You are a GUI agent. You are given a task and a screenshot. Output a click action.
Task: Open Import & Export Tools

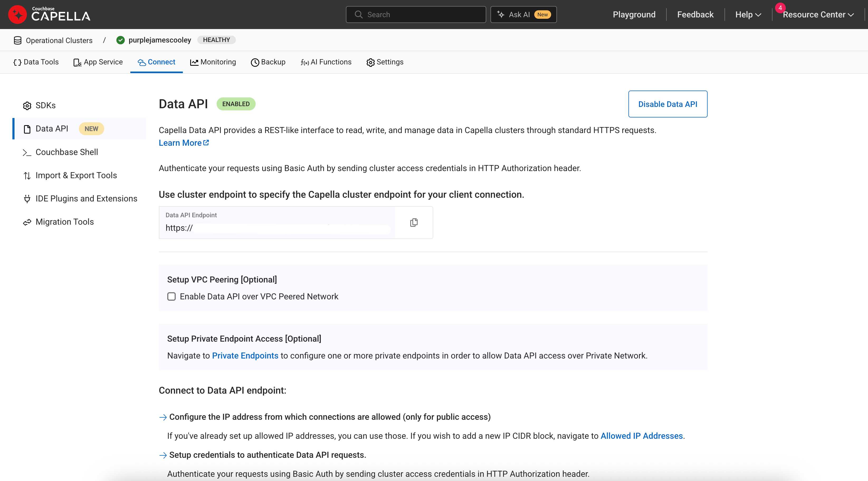click(76, 176)
